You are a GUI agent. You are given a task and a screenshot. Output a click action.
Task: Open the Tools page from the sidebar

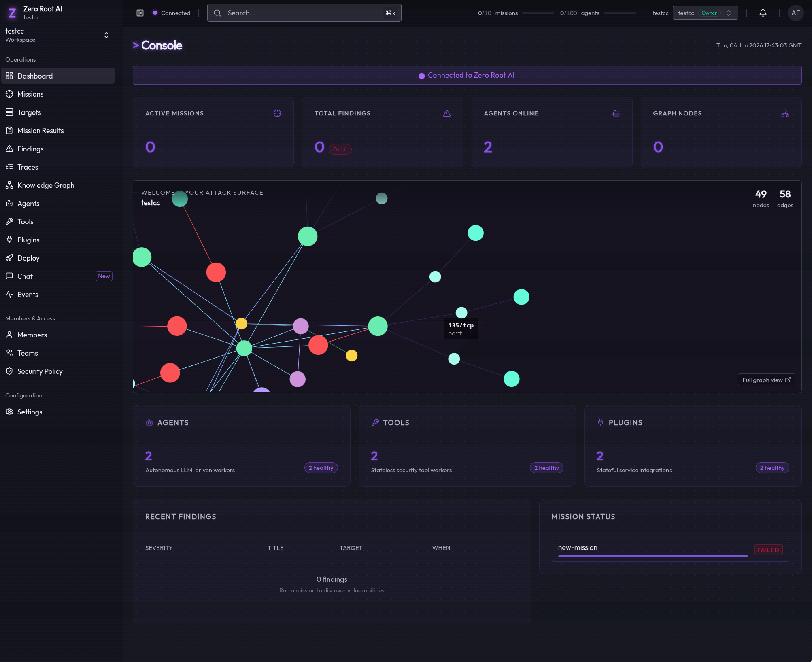[x=58, y=221]
